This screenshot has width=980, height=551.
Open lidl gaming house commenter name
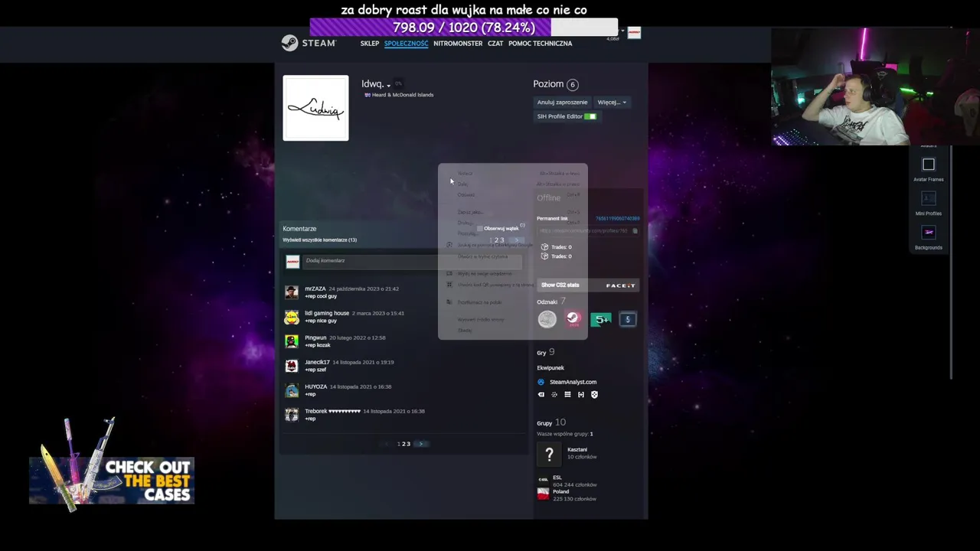coord(327,313)
